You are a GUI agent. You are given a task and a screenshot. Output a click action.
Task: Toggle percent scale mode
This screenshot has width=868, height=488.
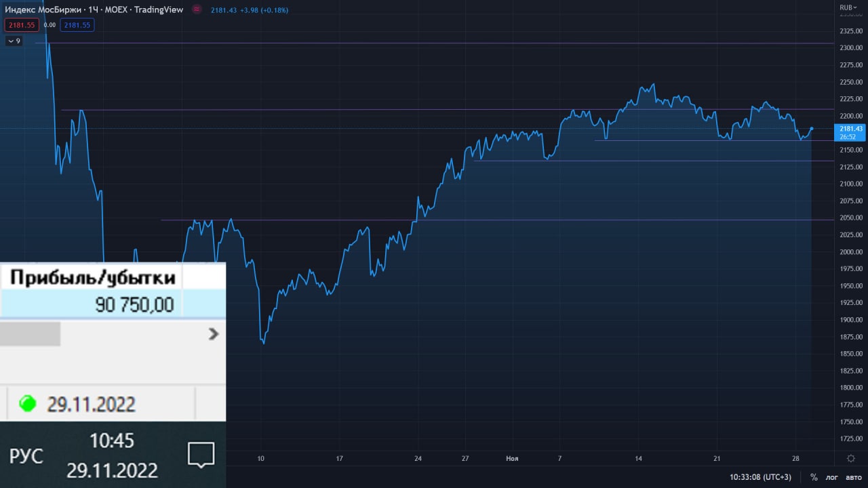tap(814, 477)
